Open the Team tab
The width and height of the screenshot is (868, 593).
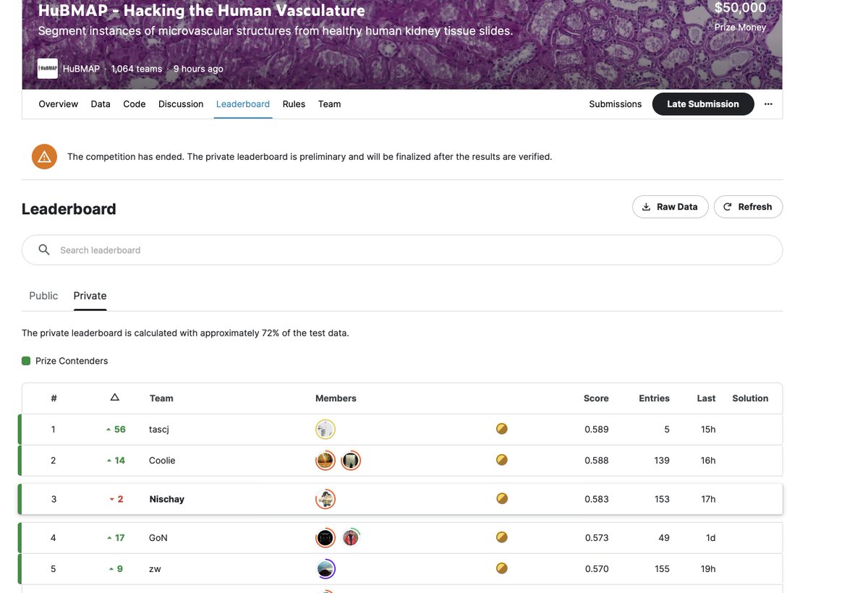click(329, 104)
